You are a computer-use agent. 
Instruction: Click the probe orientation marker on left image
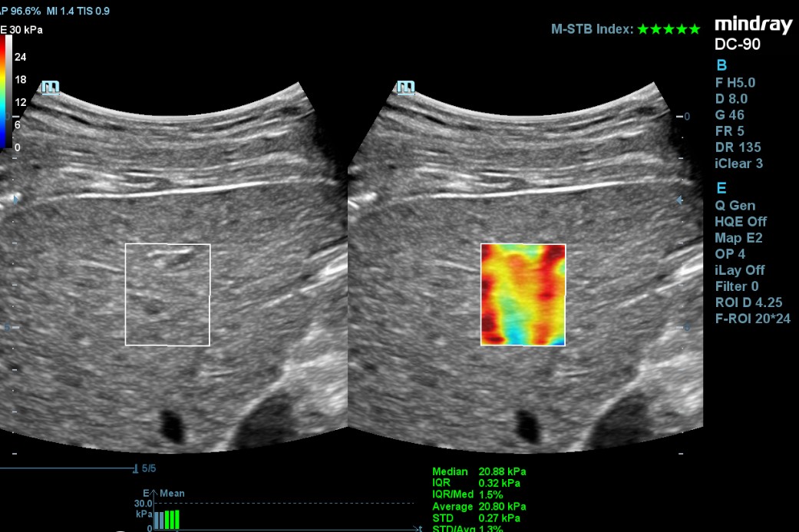point(51,88)
